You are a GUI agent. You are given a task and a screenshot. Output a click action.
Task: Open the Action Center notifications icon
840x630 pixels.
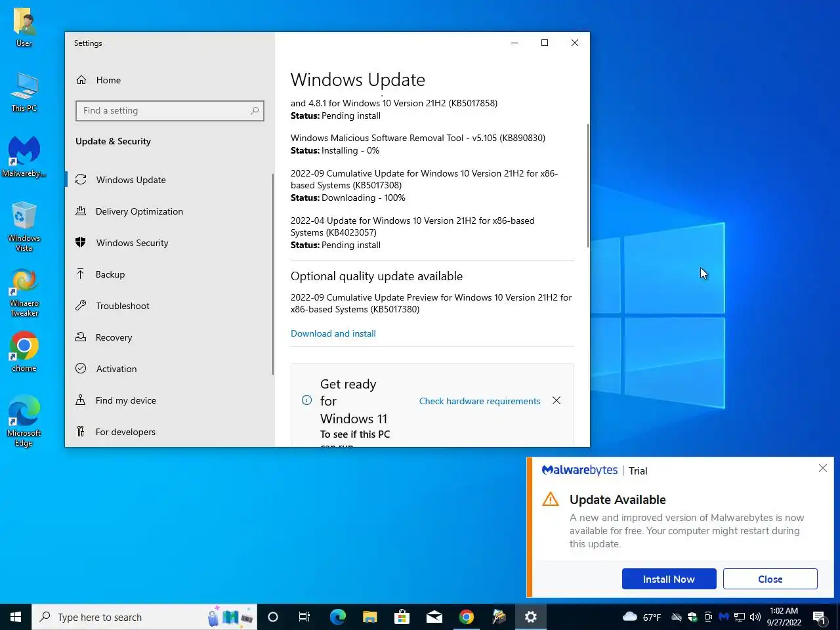[x=819, y=617]
